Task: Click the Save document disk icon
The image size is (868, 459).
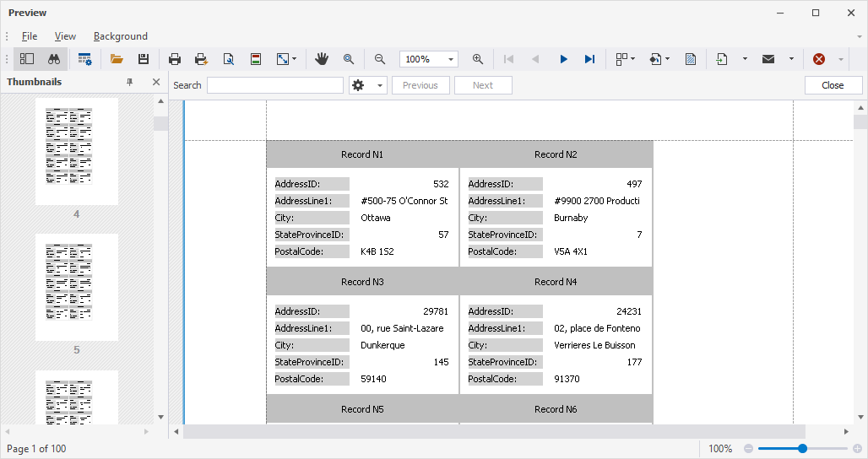Action: point(144,58)
